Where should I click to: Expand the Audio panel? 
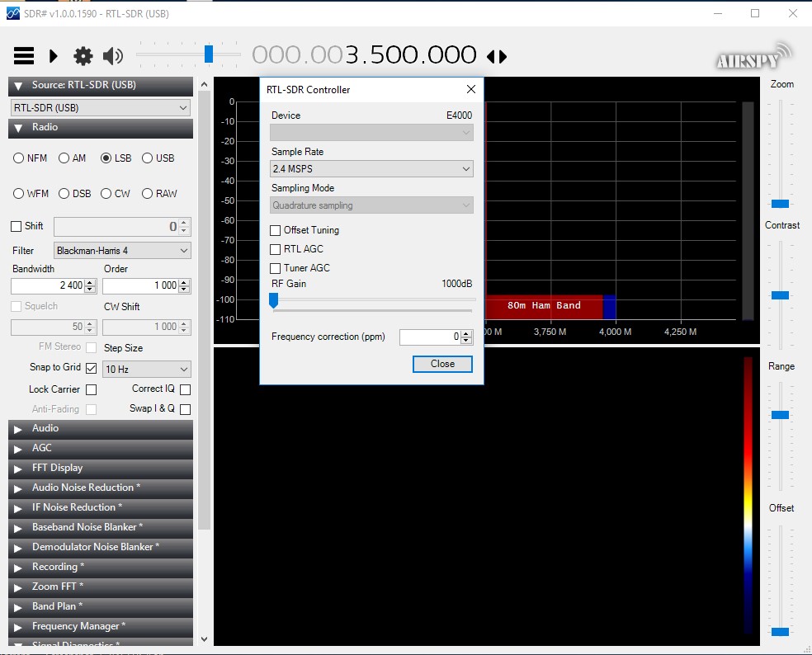pyautogui.click(x=101, y=429)
